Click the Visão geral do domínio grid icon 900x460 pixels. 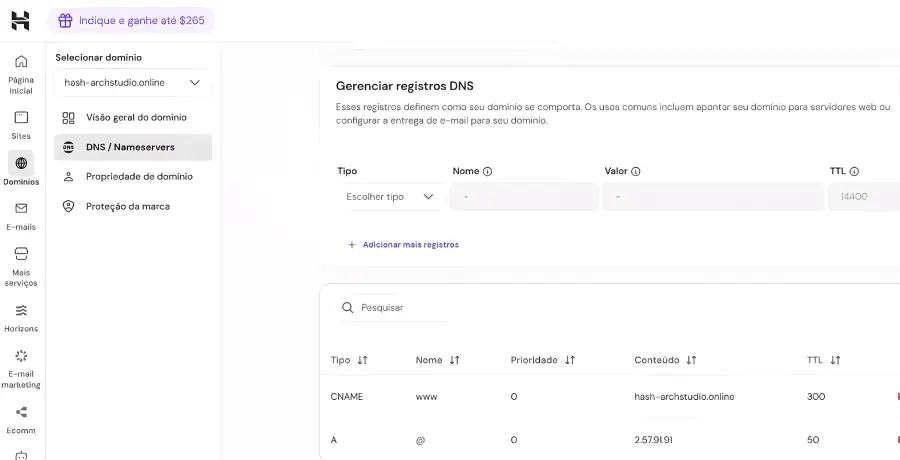pos(68,118)
